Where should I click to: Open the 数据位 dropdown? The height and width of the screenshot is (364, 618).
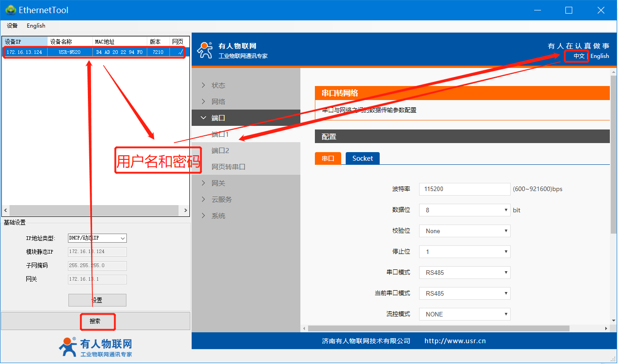pyautogui.click(x=464, y=210)
